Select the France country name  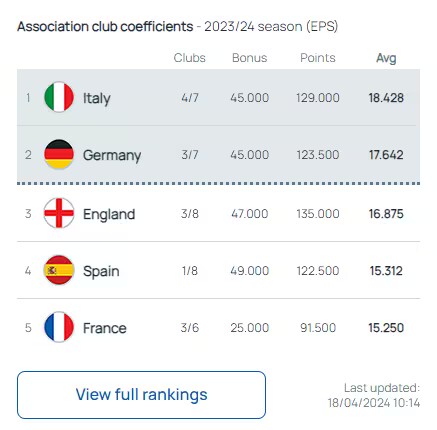click(105, 328)
